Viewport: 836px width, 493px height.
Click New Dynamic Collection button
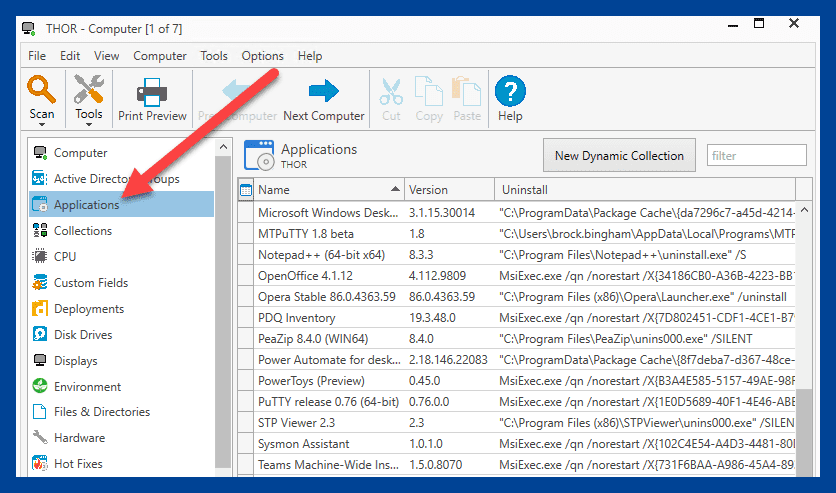point(619,156)
